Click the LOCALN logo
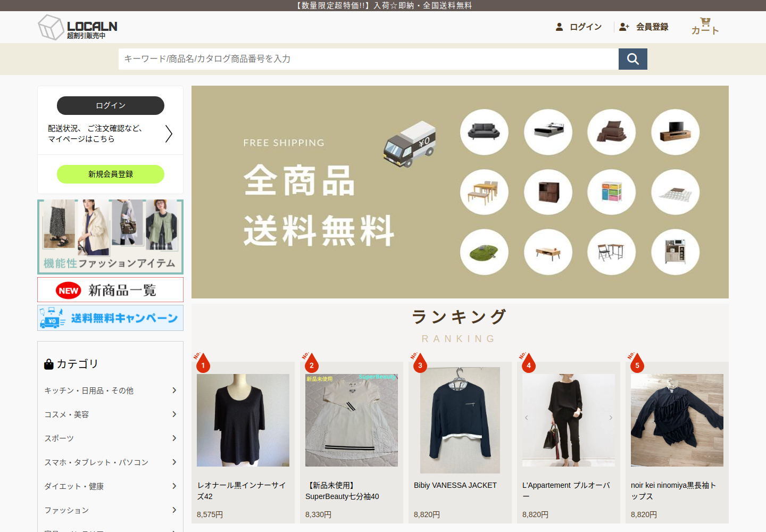 (78, 27)
